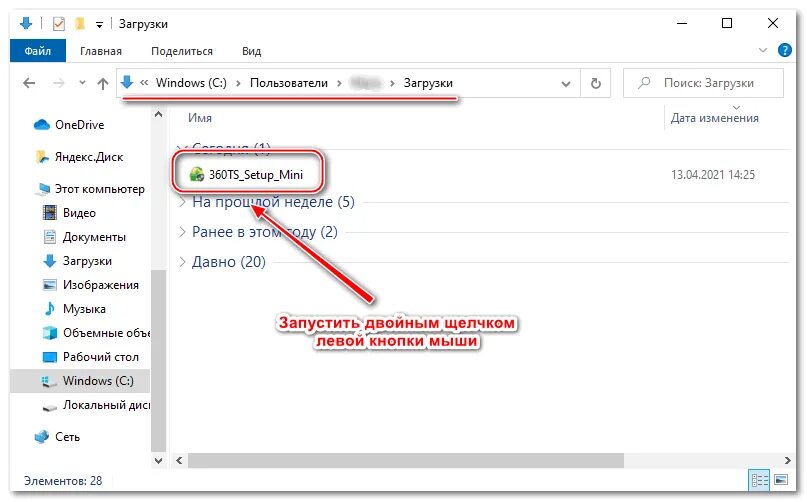Select Сеть in navigation pane
807x502 pixels.
click(x=67, y=437)
